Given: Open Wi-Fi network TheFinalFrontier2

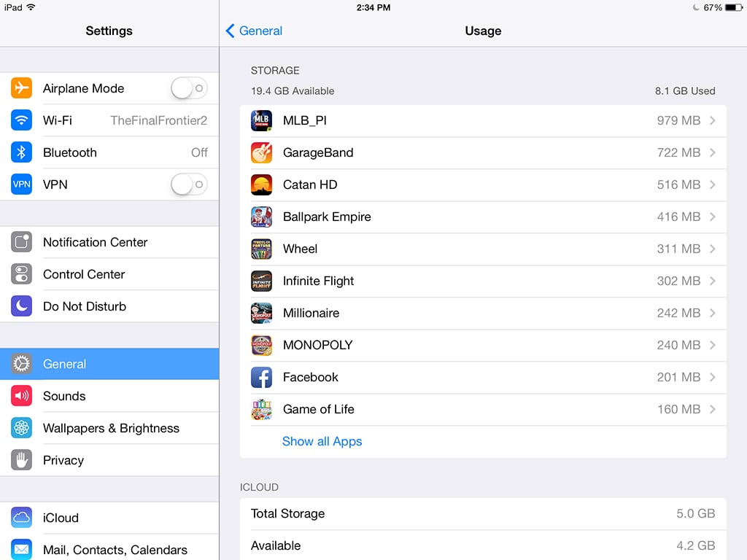Looking at the screenshot, I should pyautogui.click(x=109, y=120).
